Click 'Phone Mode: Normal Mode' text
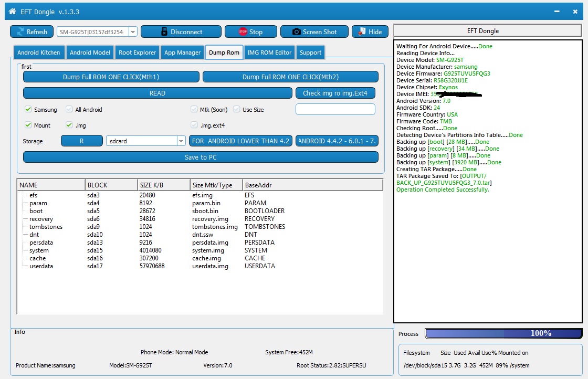This screenshot has height=379, width=588. (174, 352)
